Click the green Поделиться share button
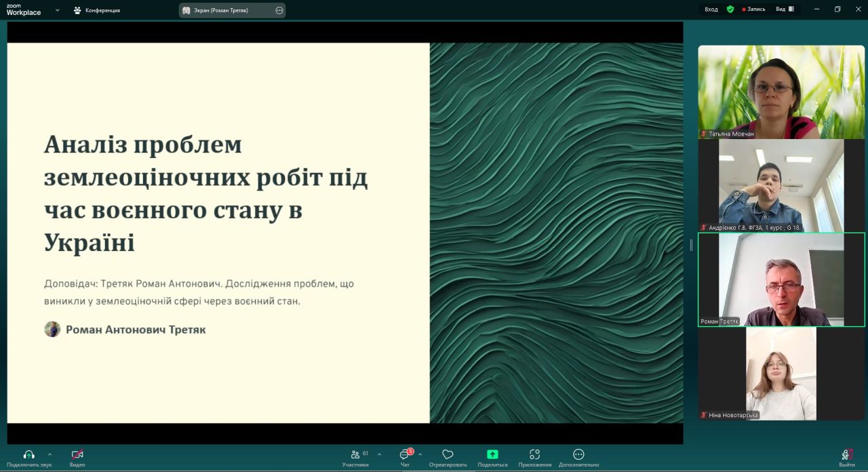Image resolution: width=868 pixels, height=472 pixels. click(x=492, y=454)
